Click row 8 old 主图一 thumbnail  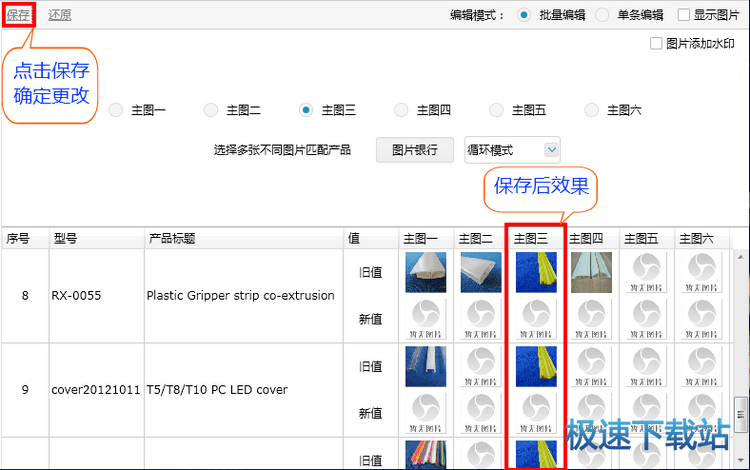pyautogui.click(x=426, y=272)
